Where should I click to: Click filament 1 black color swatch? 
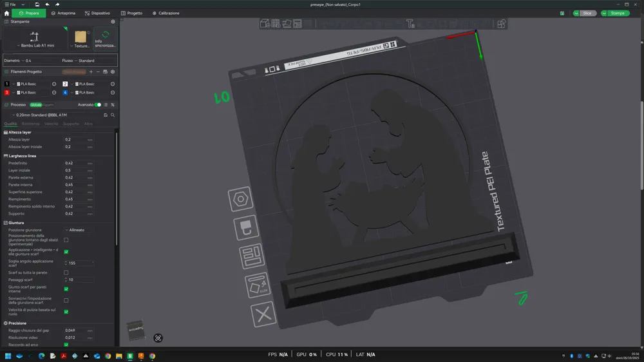[x=6, y=84]
